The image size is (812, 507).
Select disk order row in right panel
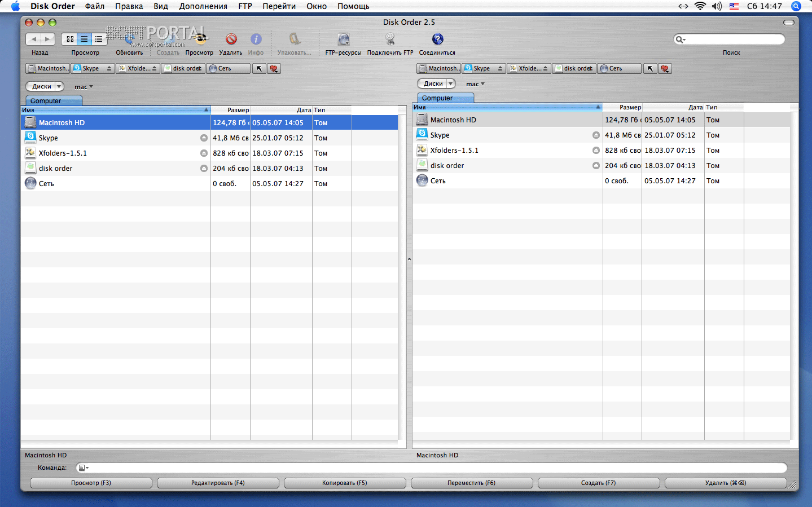(601, 165)
